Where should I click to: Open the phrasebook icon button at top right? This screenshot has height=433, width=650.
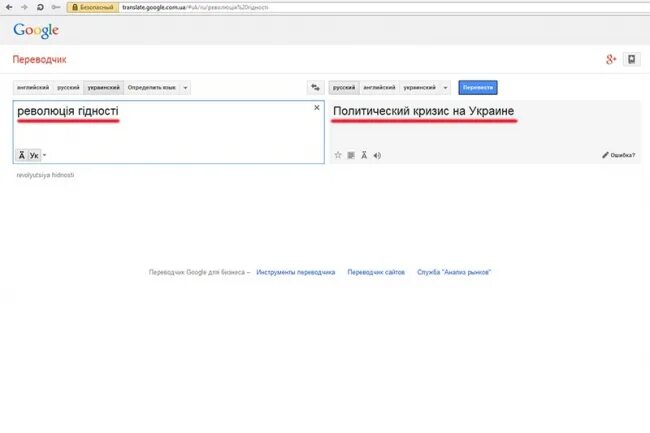tap(631, 59)
